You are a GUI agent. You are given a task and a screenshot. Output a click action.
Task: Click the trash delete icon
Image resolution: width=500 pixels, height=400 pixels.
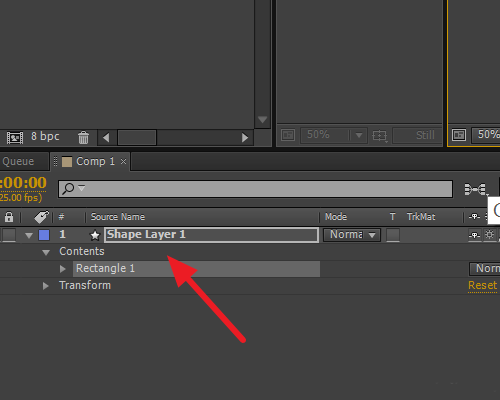pyautogui.click(x=83, y=137)
